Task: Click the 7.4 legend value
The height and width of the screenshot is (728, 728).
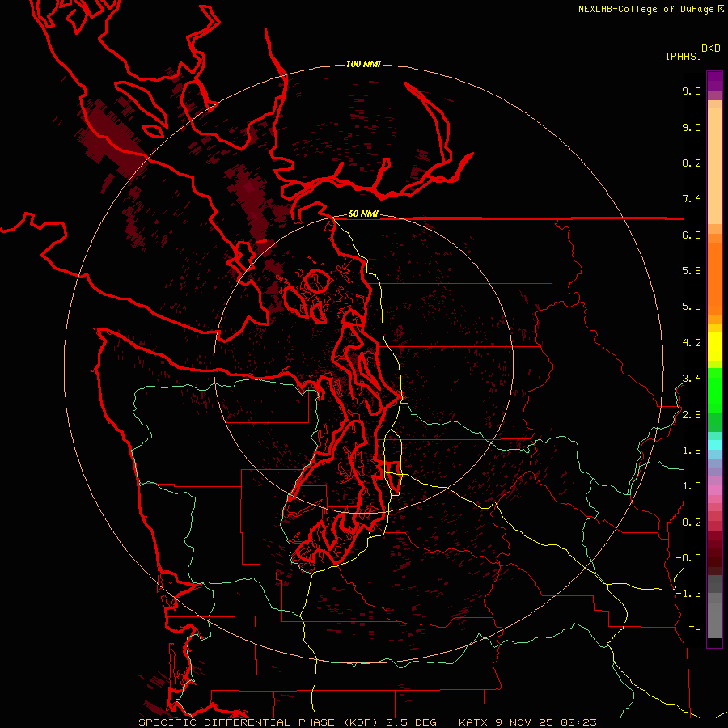Action: [692, 199]
